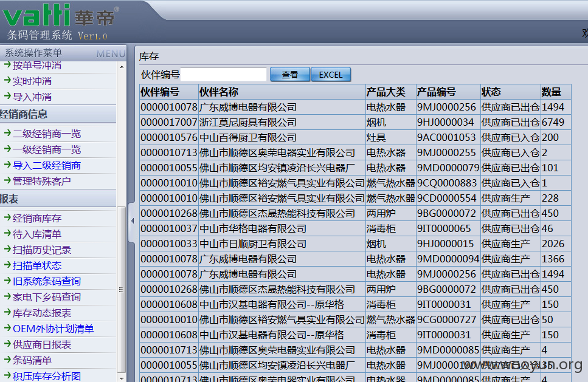Select product code 9HJ0000015 cell
The image size is (588, 382).
[448, 244]
